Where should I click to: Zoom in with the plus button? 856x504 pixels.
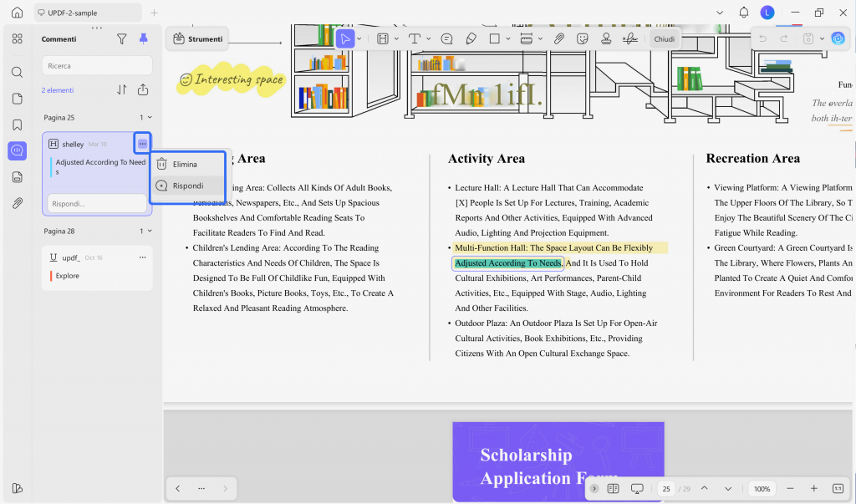(x=814, y=488)
